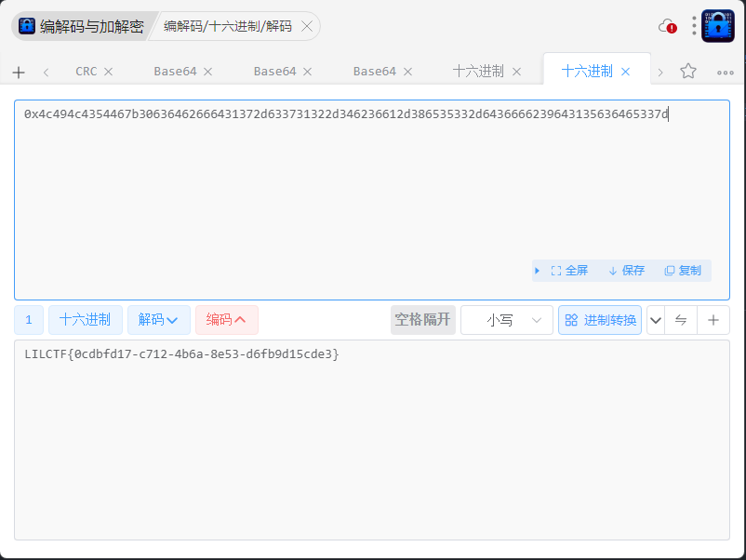Add a step with the plus button
The width and height of the screenshot is (746, 560).
click(x=713, y=320)
